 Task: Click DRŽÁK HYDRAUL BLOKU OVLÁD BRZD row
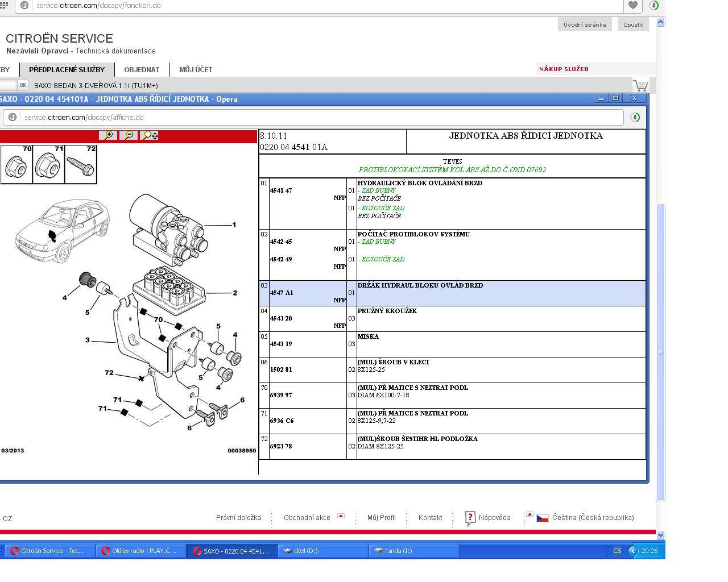click(452, 293)
